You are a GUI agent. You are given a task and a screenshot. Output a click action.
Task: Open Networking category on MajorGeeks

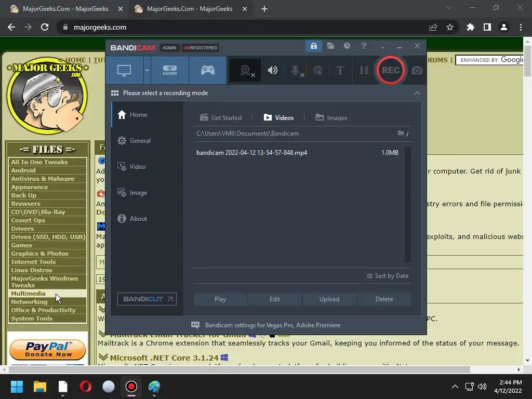29,302
